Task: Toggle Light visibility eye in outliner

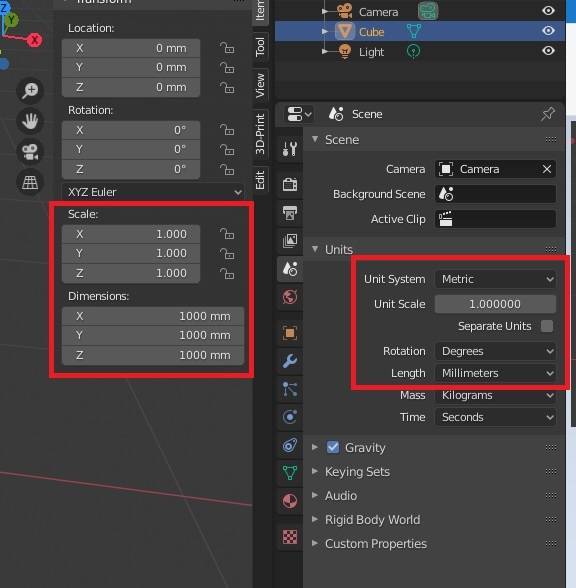Action: click(548, 50)
